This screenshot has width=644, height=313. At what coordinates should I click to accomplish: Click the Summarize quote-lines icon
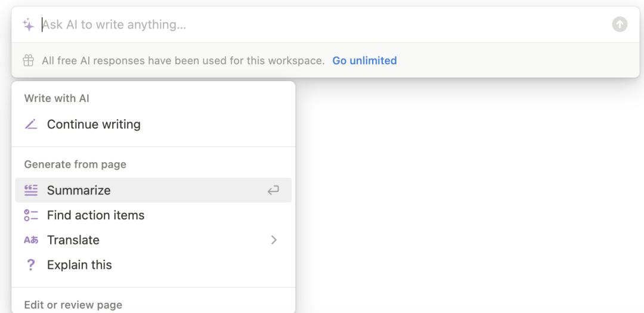tap(31, 190)
